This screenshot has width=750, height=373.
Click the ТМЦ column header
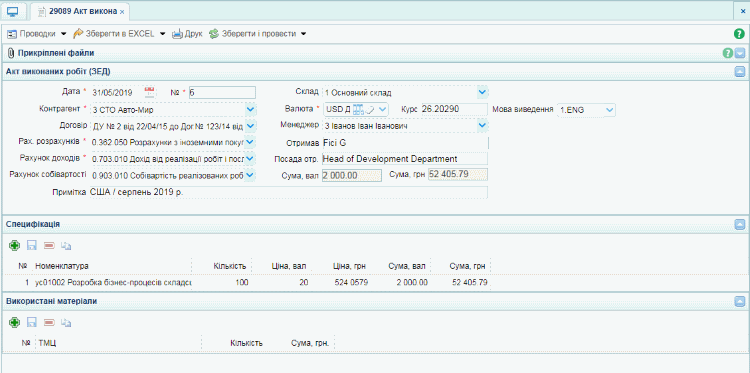point(46,343)
